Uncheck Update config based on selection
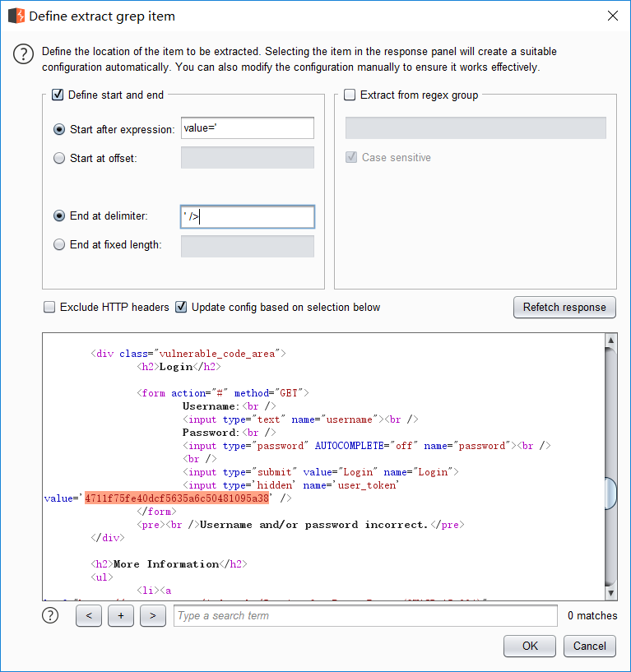 [x=181, y=307]
